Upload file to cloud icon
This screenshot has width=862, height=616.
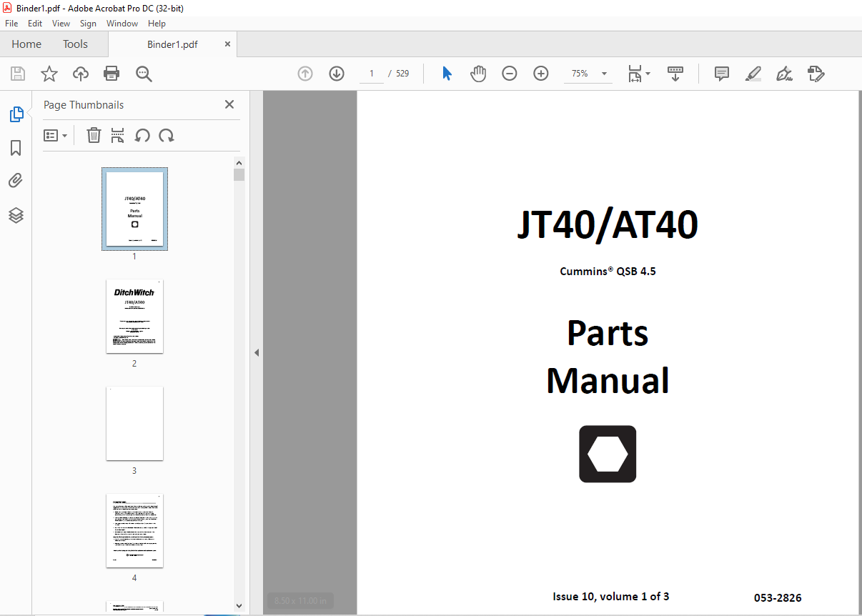pos(81,74)
